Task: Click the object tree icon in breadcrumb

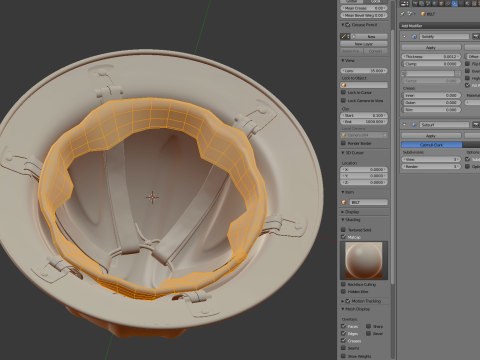Action: [x=410, y=14]
